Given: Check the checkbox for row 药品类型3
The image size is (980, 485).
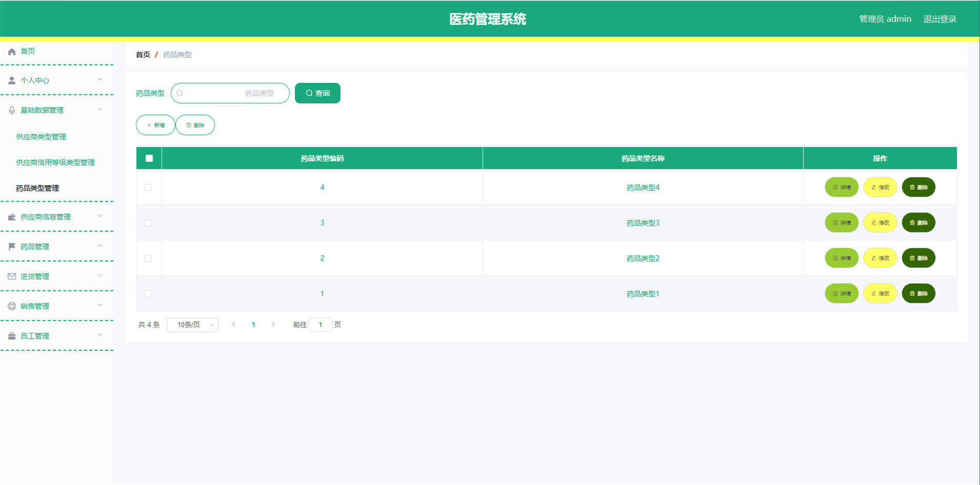Looking at the screenshot, I should point(148,223).
